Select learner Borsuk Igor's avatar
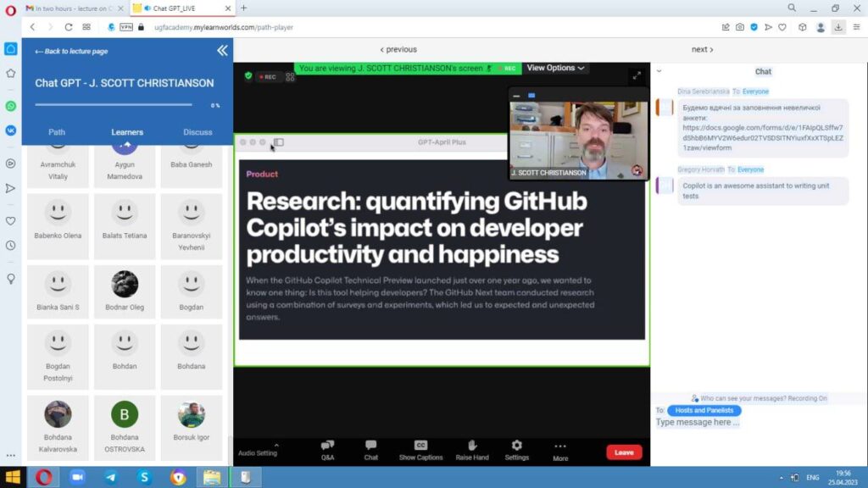Screen dimensions: 868x488 191,413
